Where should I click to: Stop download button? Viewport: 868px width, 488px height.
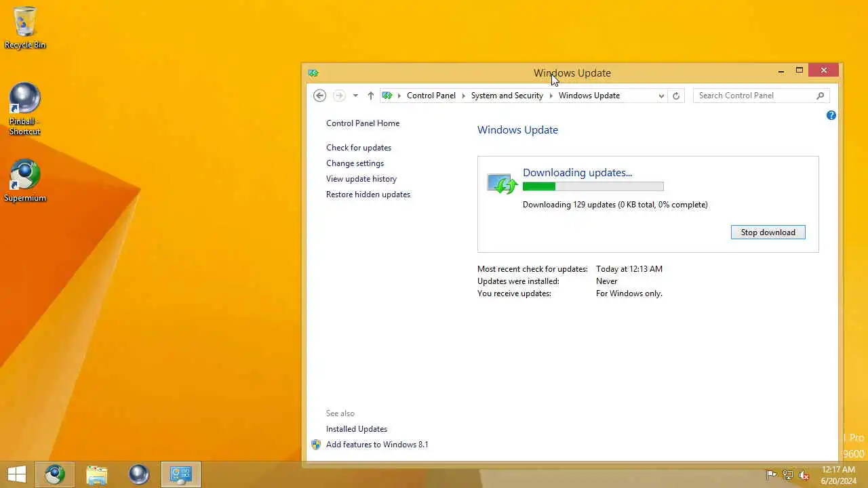[768, 232]
